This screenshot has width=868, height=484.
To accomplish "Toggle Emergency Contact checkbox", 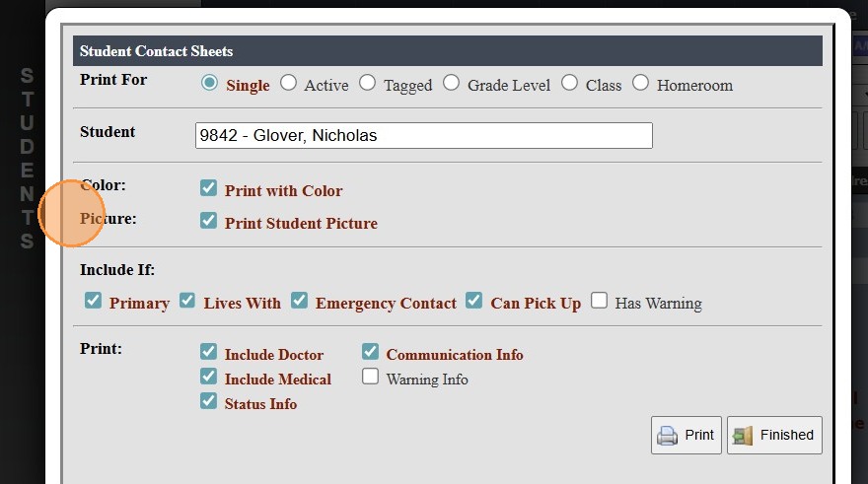I will (x=299, y=300).
